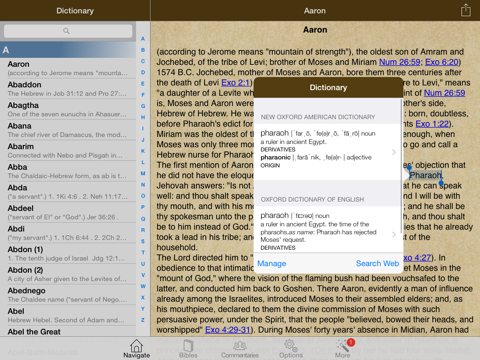
Task: Tap Manage in the dictionary popup
Action: 272,264
